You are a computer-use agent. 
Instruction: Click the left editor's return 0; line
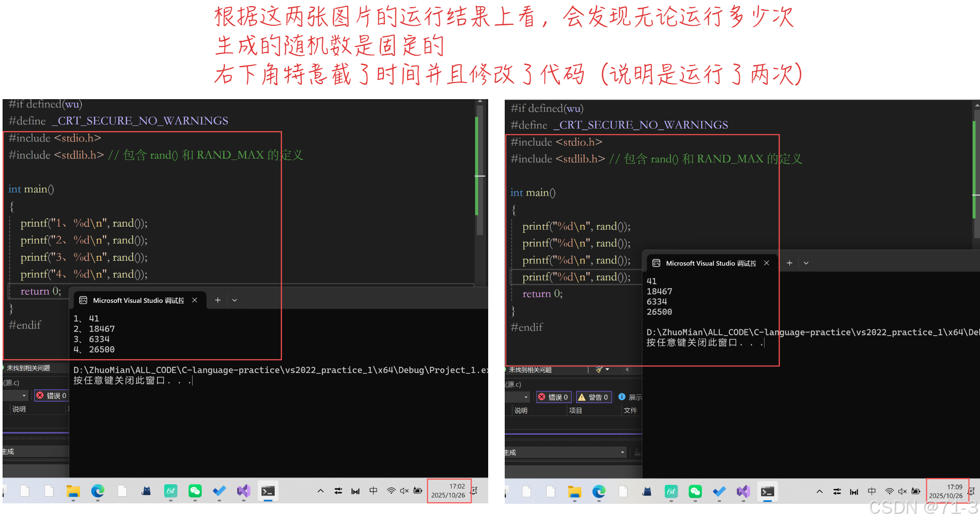pos(41,291)
